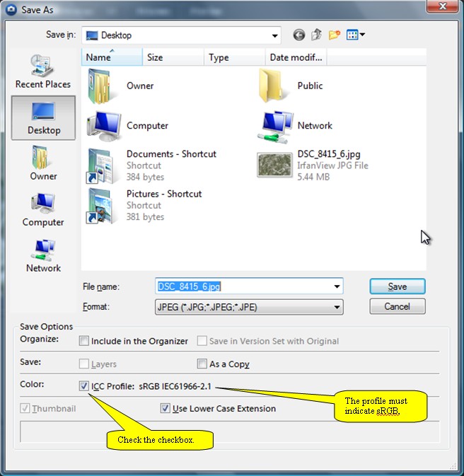Click the 'Documents - Shortcut' text label

pyautogui.click(x=171, y=154)
